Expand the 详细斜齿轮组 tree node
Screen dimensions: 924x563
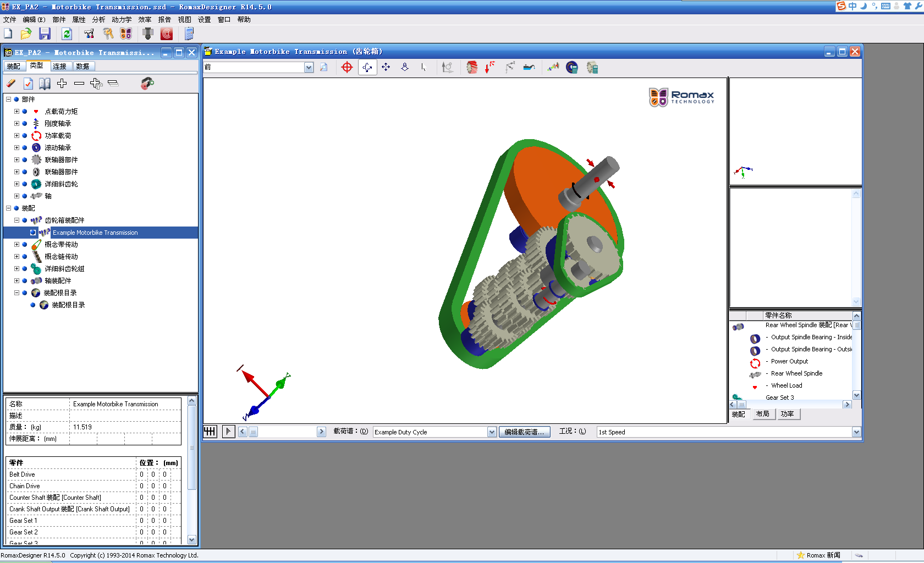tap(16, 269)
